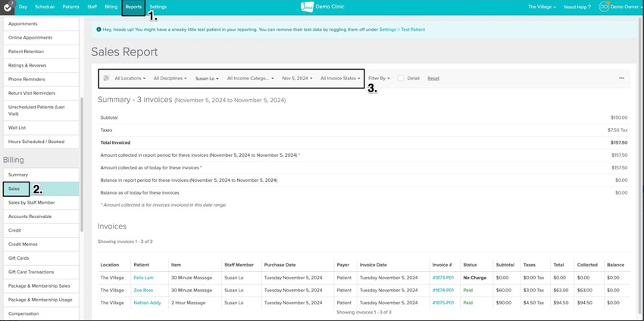Open the Susan Lo staff filter dropdown
This screenshot has height=321, width=644.
[207, 78]
